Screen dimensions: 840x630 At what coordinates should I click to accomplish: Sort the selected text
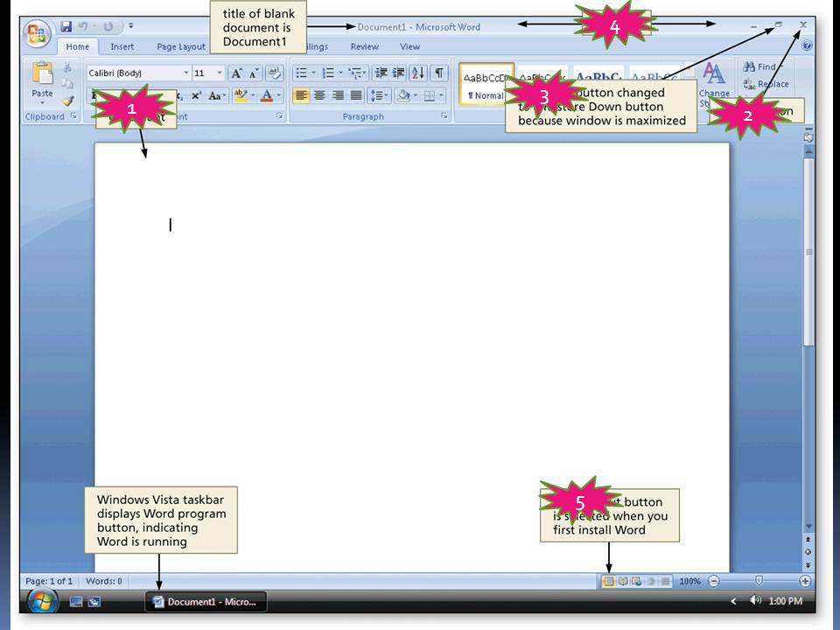point(418,73)
